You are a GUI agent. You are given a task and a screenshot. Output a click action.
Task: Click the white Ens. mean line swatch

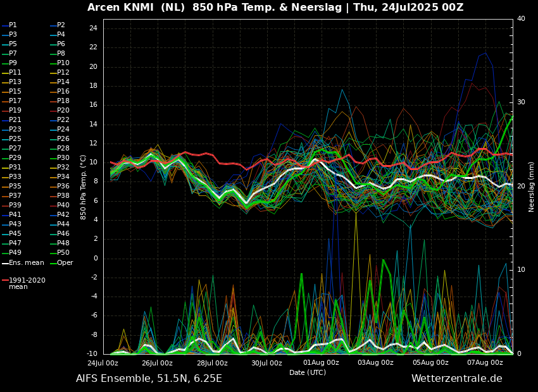[x=5, y=263]
